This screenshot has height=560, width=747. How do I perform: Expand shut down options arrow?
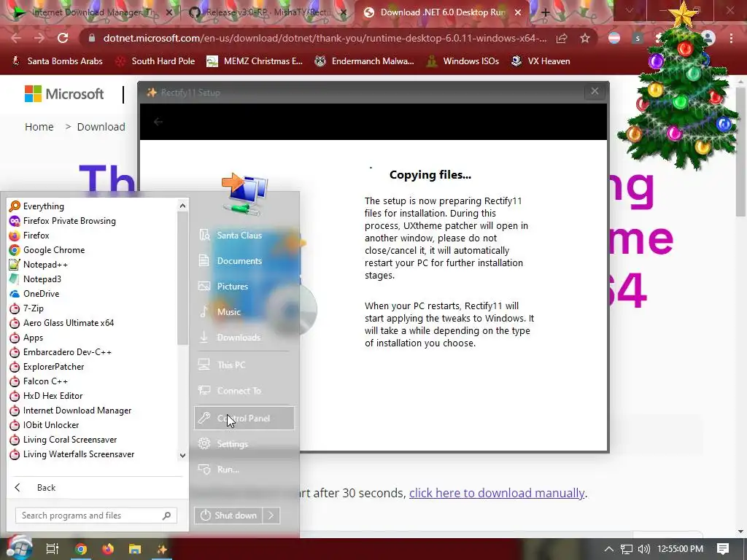271,516
